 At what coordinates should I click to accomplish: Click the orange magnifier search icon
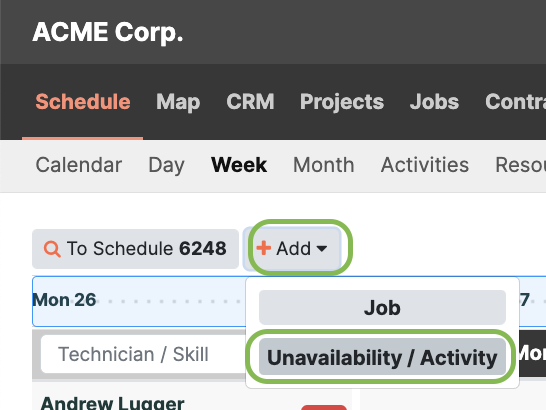[52, 249]
